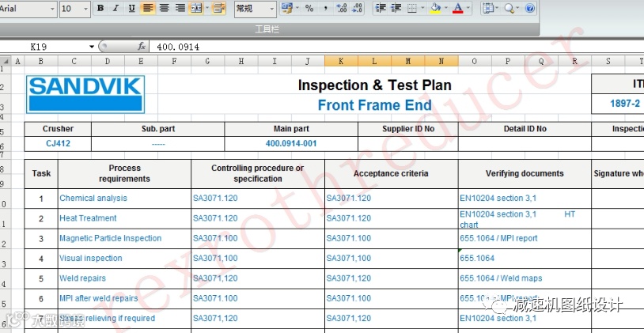Toggle italic formatting
Image resolution: width=644 pixels, height=333 pixels.
click(116, 8)
